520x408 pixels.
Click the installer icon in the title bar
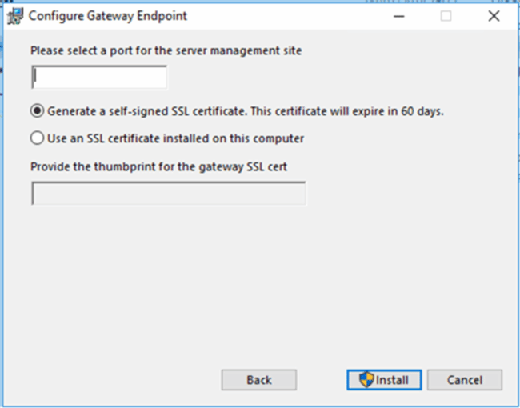15,16
